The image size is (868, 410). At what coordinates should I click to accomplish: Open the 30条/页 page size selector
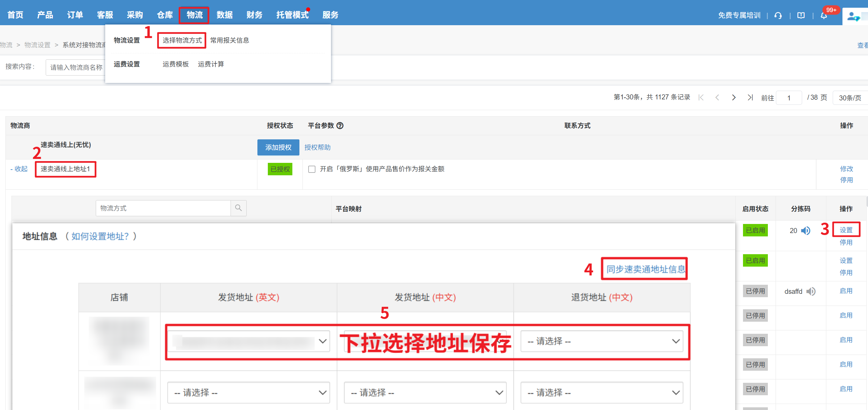pyautogui.click(x=850, y=98)
